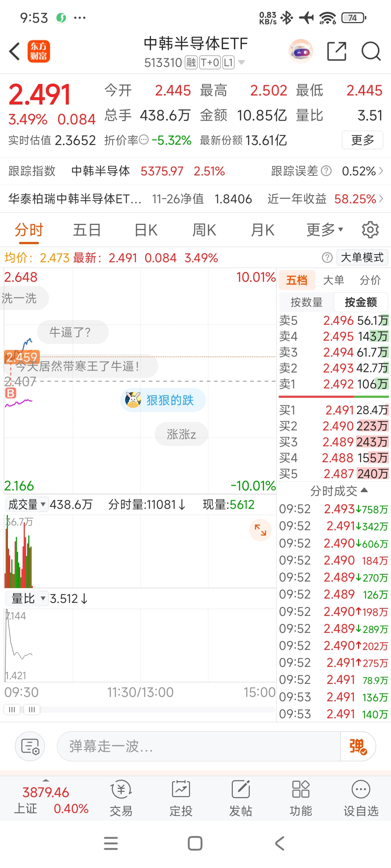Viewport: 391px width, 868px height.
Task: Tap the 融 margin badge
Action: pos(191,63)
